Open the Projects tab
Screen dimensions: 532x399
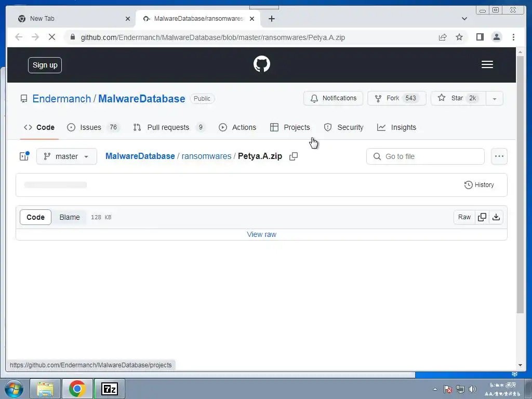click(290, 127)
